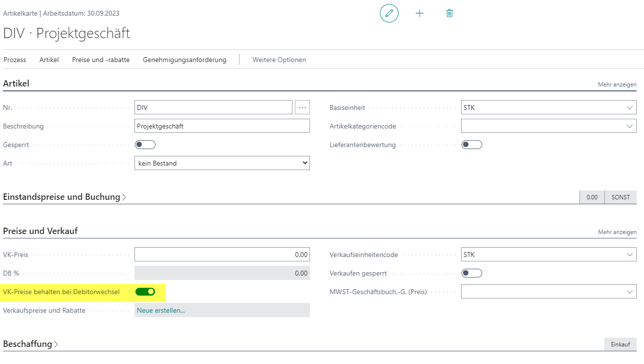Click Mehr anzeigen in Preise und Verkauf
Image resolution: width=644 pixels, height=364 pixels.
(x=617, y=232)
